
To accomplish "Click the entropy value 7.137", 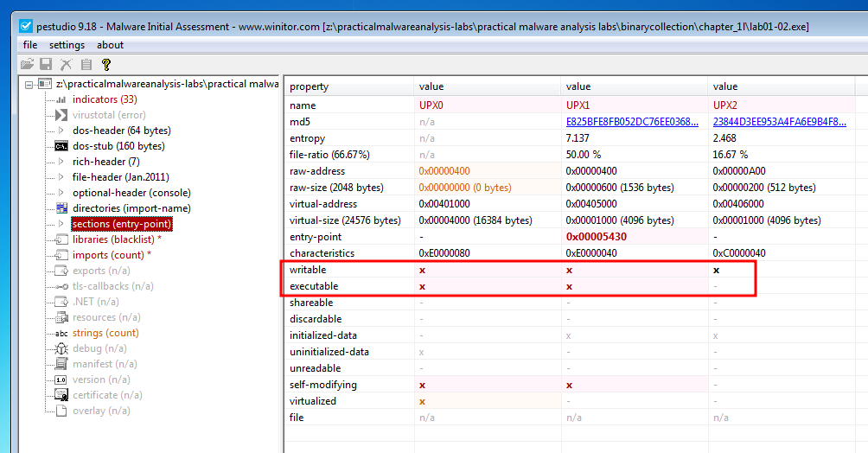I will point(578,138).
